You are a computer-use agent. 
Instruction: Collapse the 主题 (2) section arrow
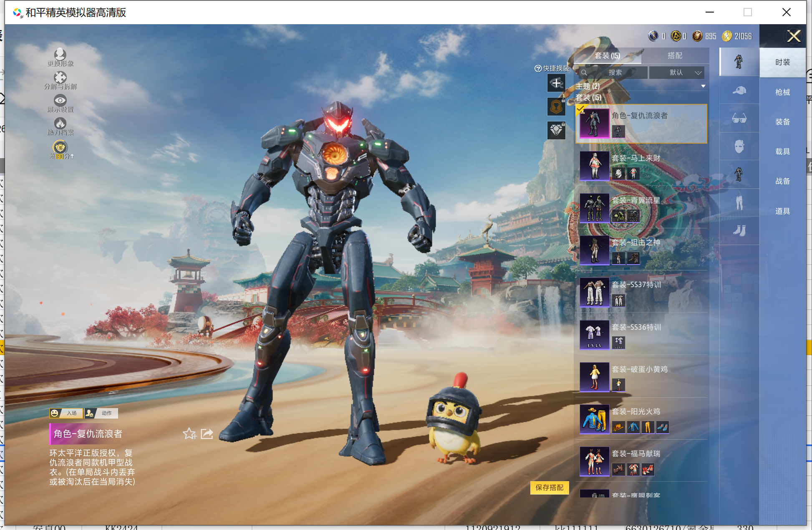click(703, 86)
